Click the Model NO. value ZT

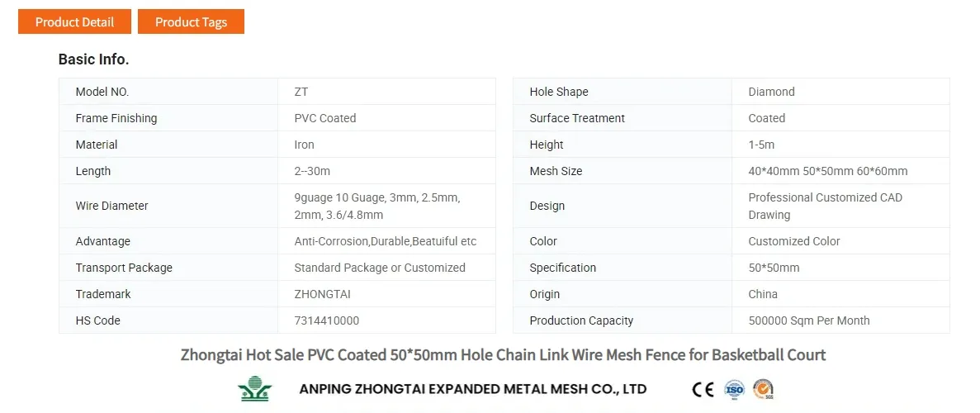[301, 92]
